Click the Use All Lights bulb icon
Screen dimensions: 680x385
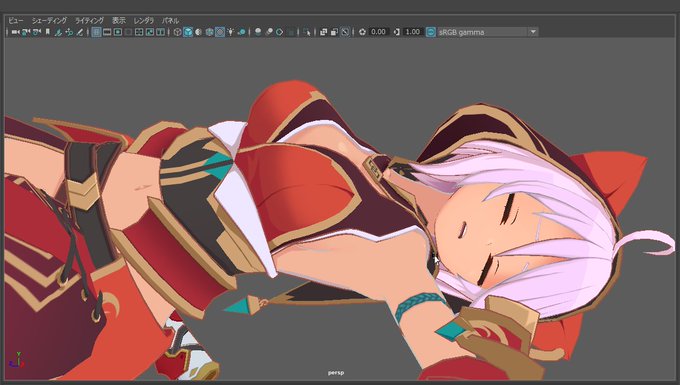point(231,32)
